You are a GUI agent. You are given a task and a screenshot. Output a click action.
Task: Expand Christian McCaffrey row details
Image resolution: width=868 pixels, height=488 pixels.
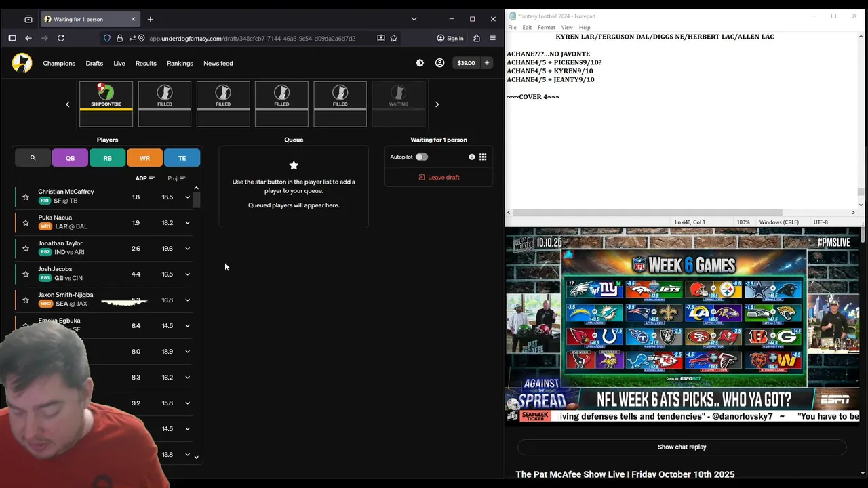pyautogui.click(x=188, y=197)
